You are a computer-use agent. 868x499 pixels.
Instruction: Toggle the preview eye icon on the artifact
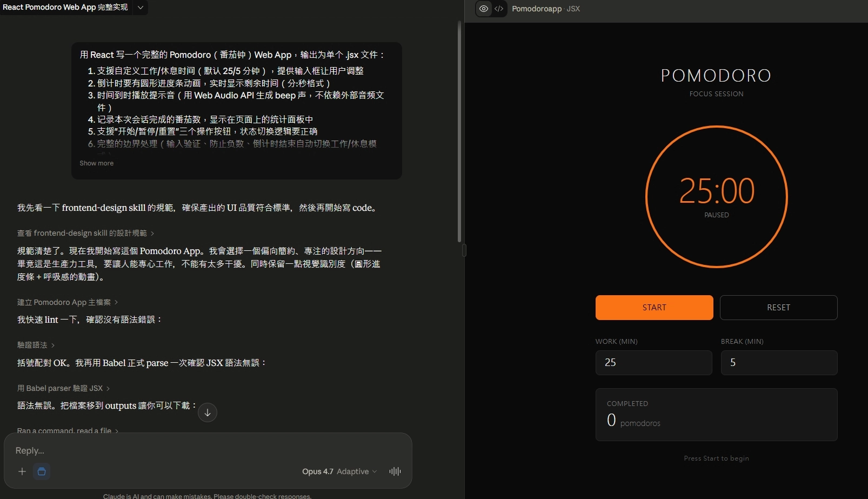coord(483,9)
